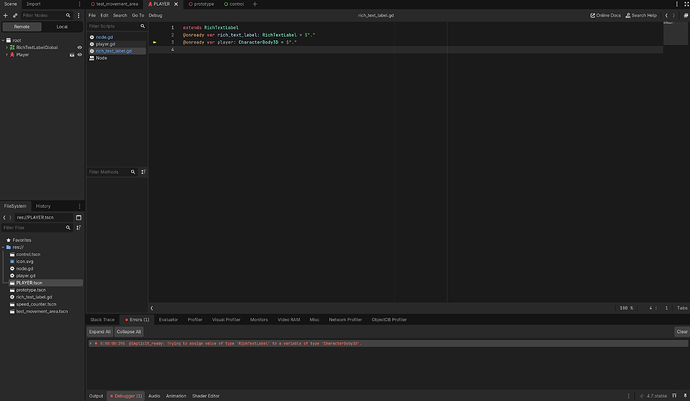The image size is (690, 401).
Task: Click Collapse All button in Errors
Action: (129, 332)
